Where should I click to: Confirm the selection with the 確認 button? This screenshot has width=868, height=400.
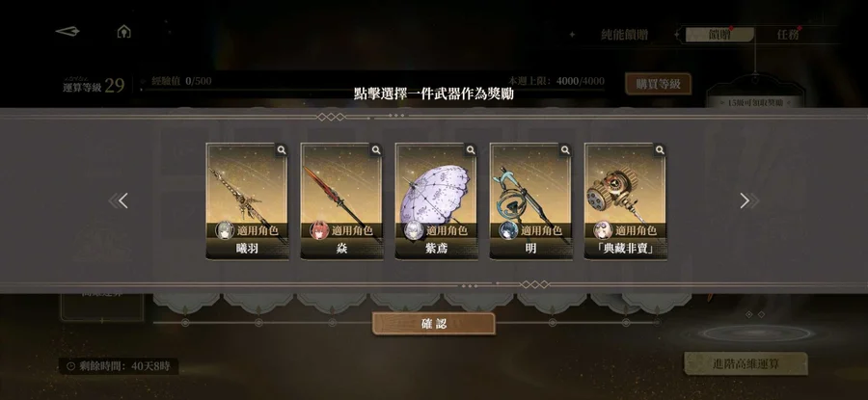(x=434, y=324)
